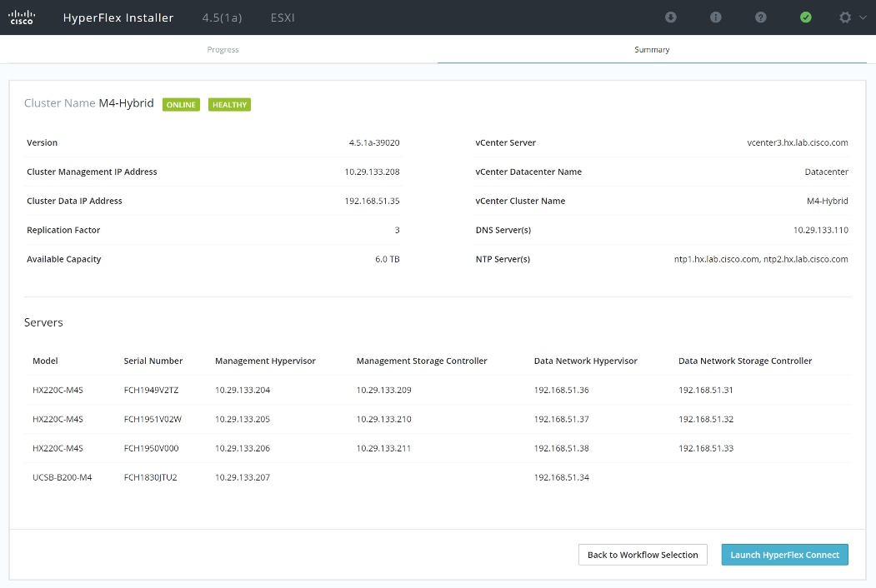
Task: Click the green status checkmark icon
Action: (x=806, y=17)
